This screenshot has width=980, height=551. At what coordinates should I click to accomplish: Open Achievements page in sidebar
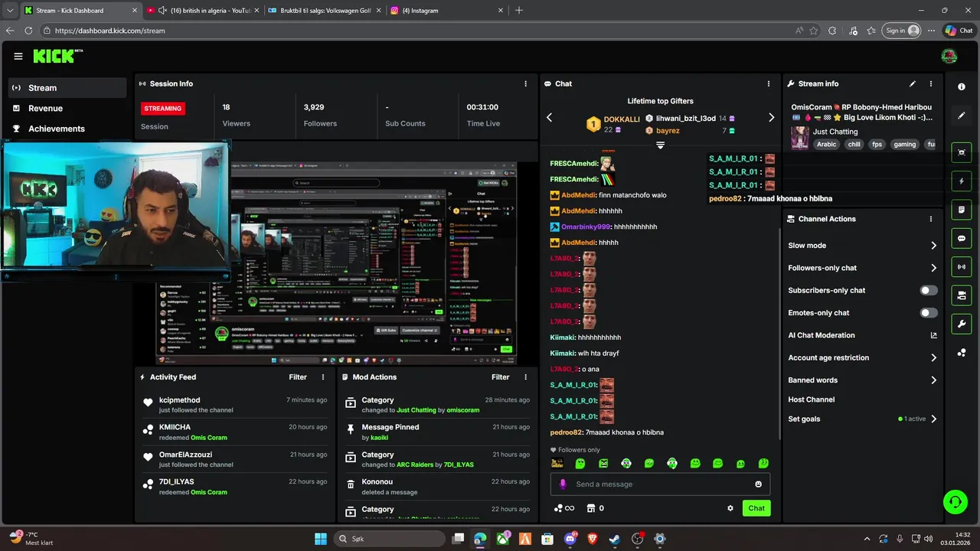tap(67, 129)
